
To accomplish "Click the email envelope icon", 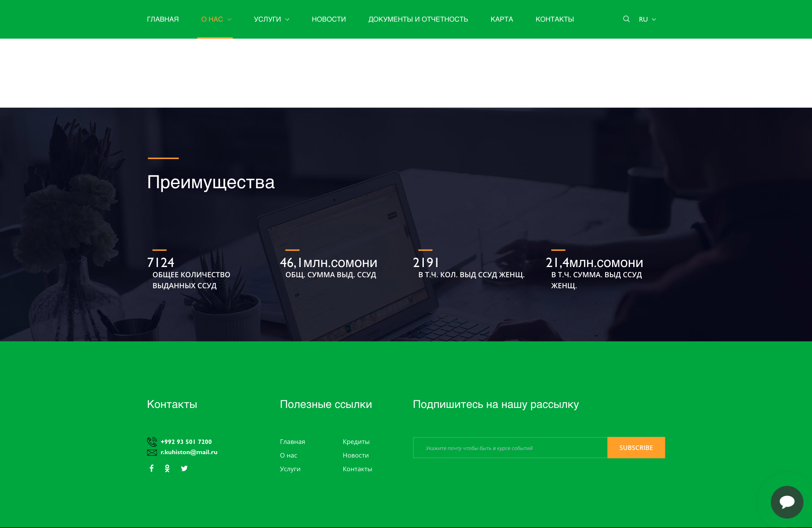I will [x=152, y=452].
